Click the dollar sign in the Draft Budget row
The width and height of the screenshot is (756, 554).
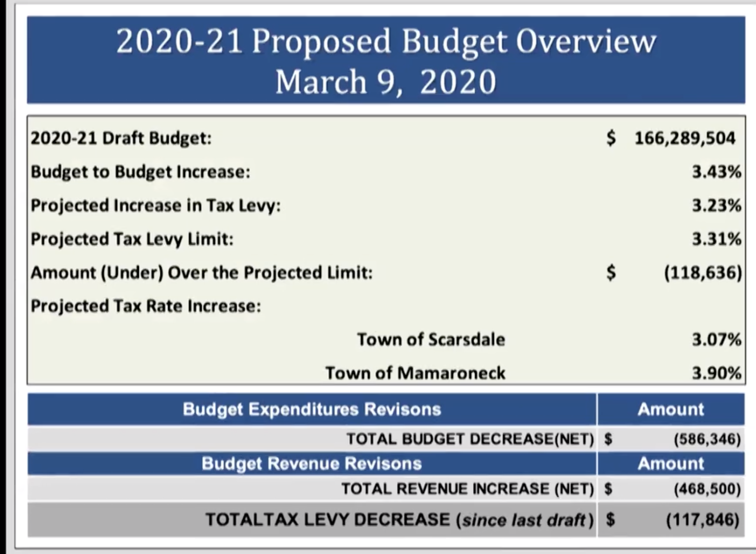pos(611,138)
